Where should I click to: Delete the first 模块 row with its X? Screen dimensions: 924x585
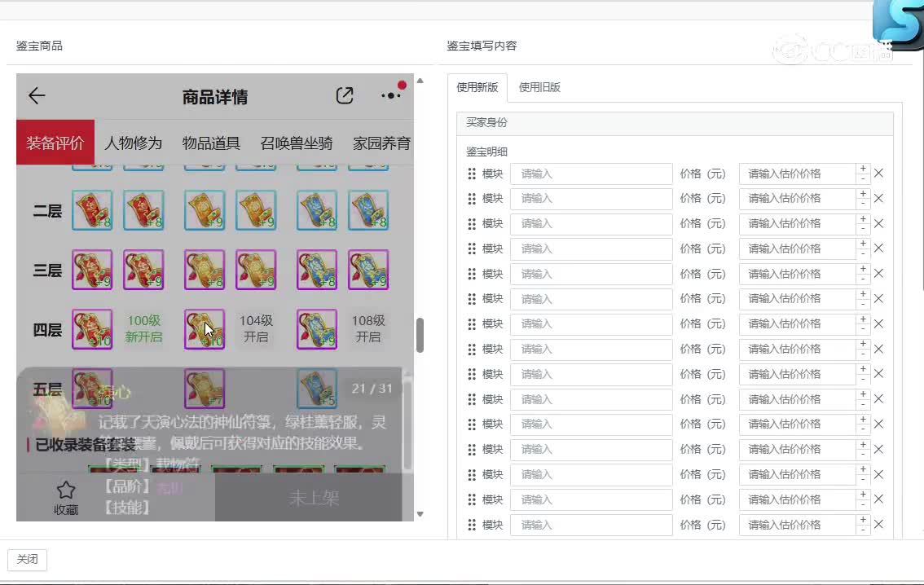tap(878, 174)
